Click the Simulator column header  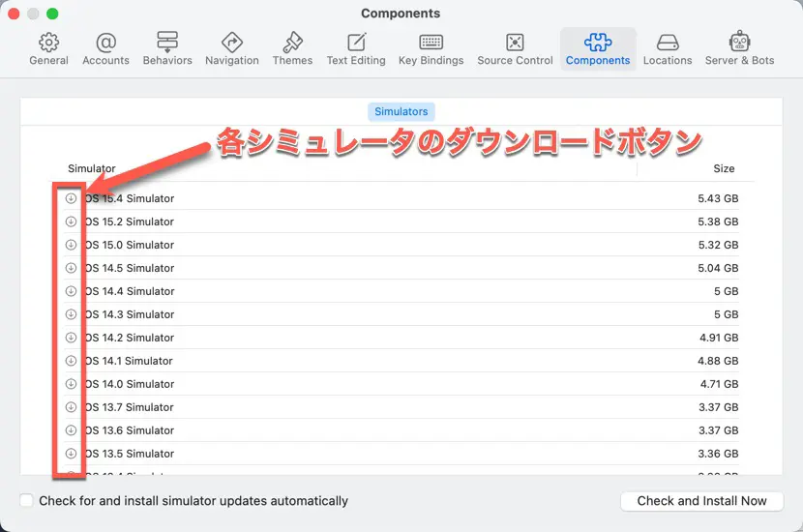coord(92,168)
